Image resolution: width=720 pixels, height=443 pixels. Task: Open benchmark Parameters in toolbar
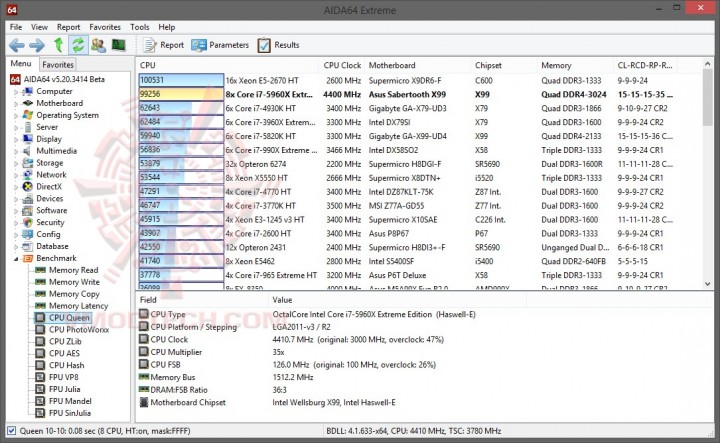pos(220,45)
